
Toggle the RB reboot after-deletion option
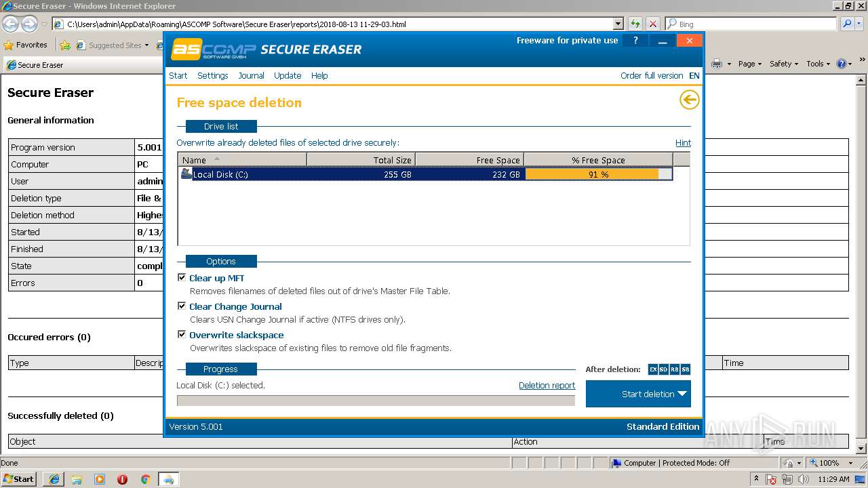click(x=675, y=369)
